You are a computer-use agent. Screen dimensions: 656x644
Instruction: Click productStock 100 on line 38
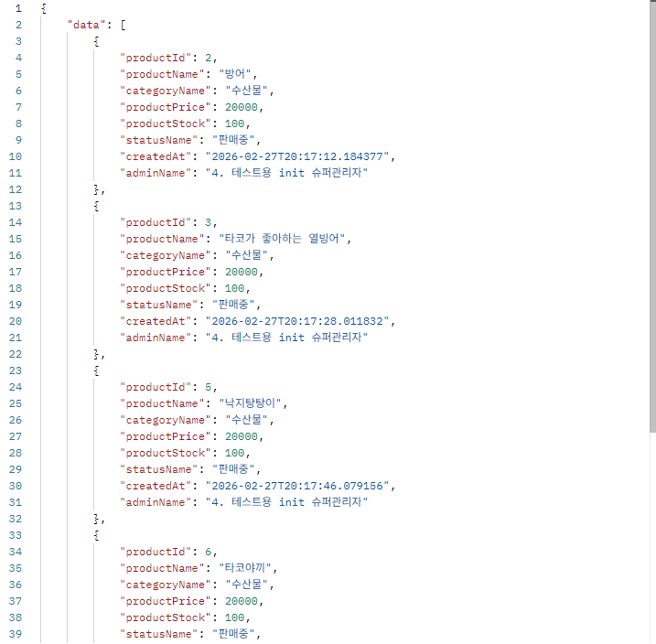[x=235, y=617]
